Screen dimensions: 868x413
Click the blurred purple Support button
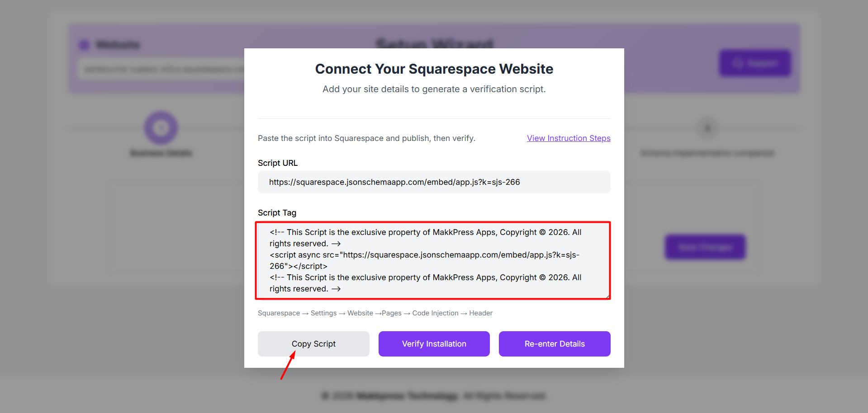(x=755, y=63)
